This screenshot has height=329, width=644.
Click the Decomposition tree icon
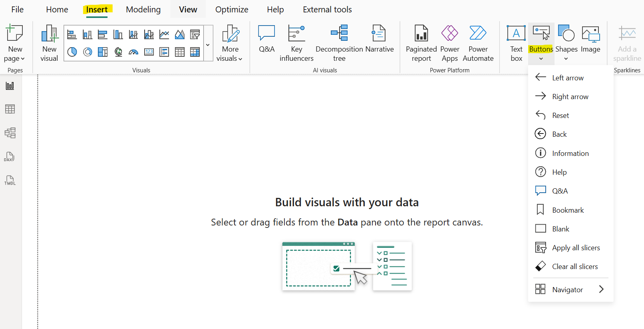pyautogui.click(x=339, y=34)
